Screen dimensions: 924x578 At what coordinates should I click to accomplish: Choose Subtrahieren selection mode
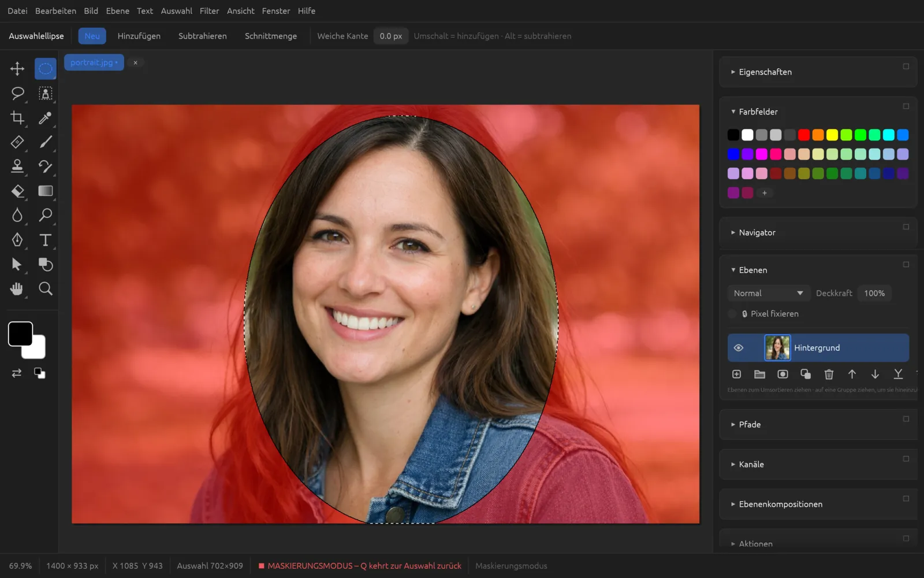[x=202, y=36]
